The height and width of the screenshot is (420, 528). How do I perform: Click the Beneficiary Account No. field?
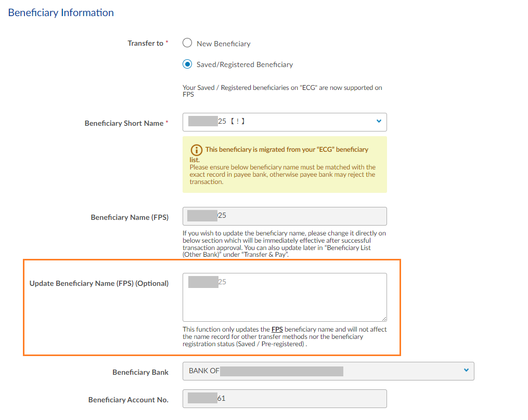[284, 399]
